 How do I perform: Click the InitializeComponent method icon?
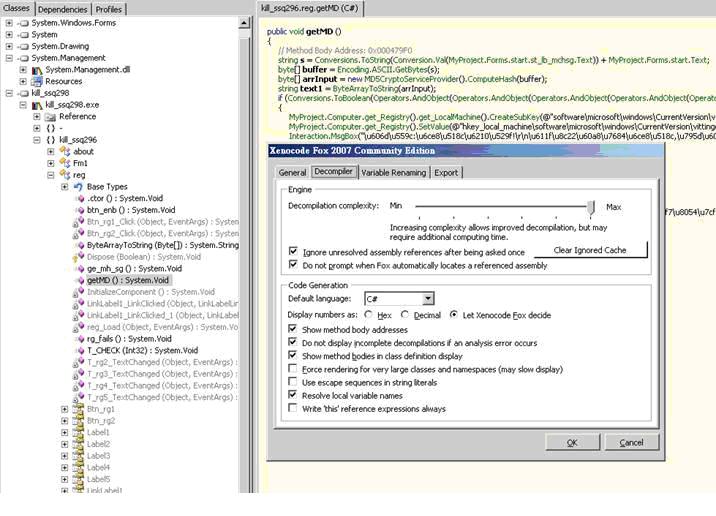click(79, 292)
